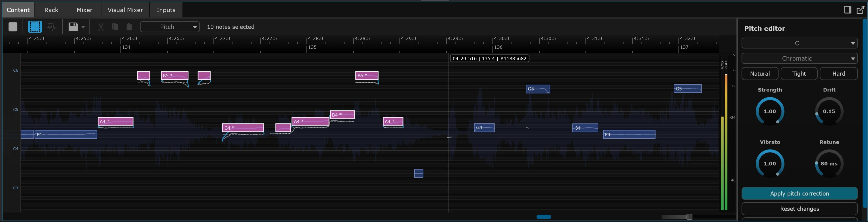
Task: Select the G5 note near 4:30.5
Action: [538, 89]
